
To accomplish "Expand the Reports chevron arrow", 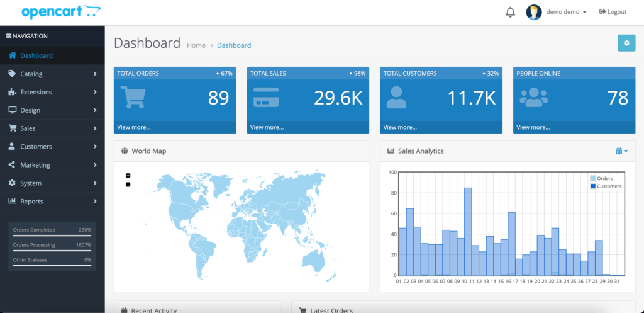I will (x=95, y=201).
